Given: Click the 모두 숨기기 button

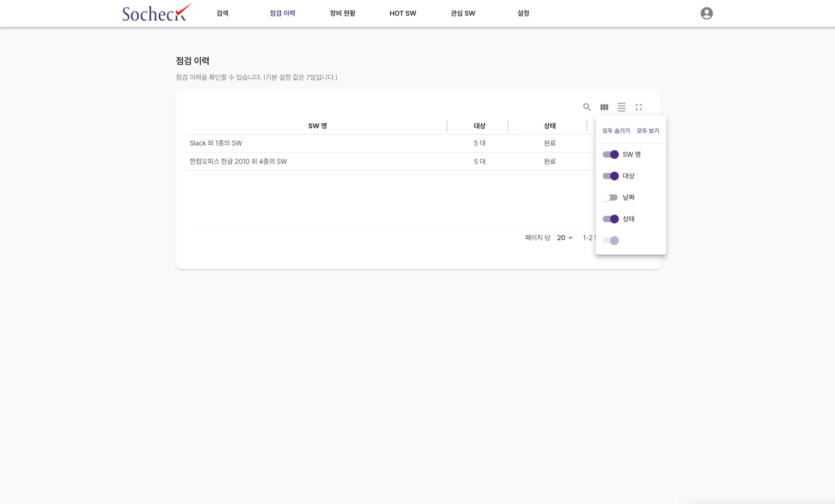Looking at the screenshot, I should pos(616,131).
